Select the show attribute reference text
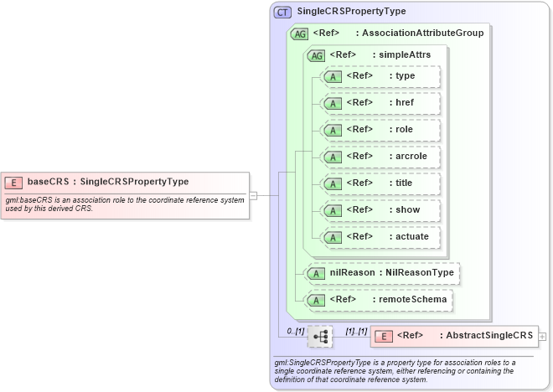The width and height of the screenshot is (553, 392). [383, 209]
